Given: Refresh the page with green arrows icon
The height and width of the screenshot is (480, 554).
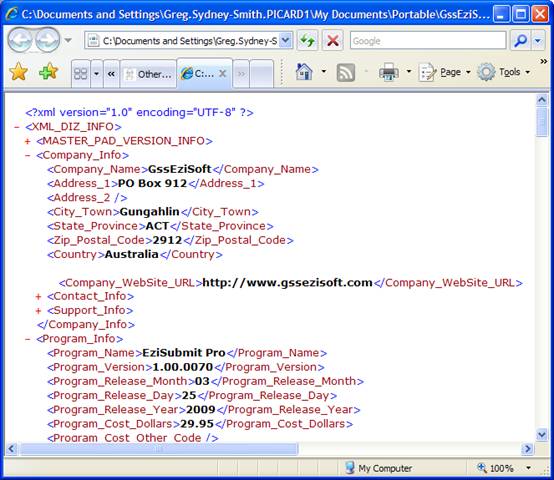Looking at the screenshot, I should point(307,41).
